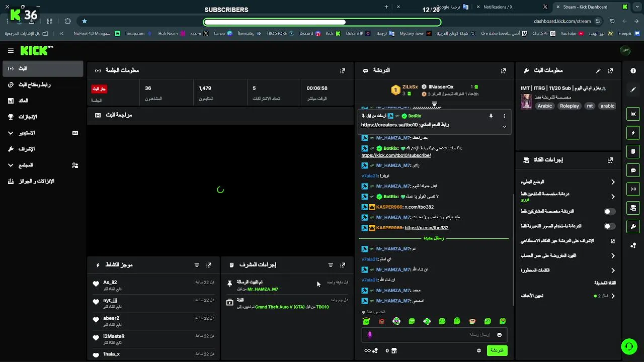Pop out the activity feed panel
Image resolution: width=644 pixels, height=362 pixels.
(209, 265)
